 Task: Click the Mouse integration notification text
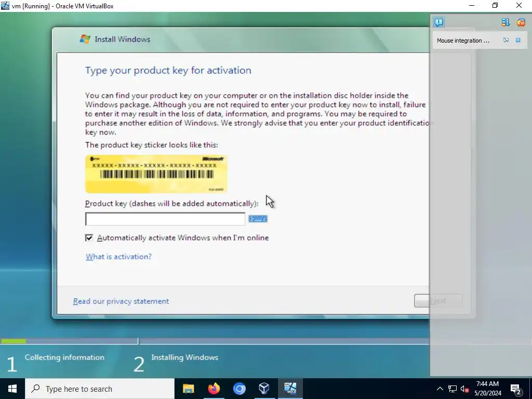(x=463, y=41)
